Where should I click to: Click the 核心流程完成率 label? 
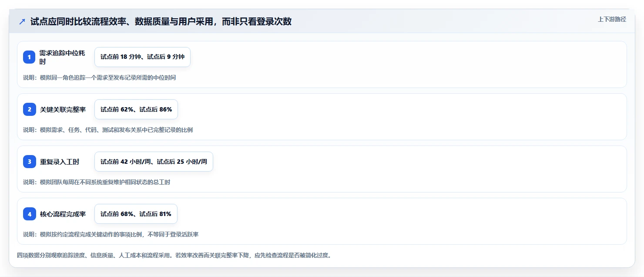[x=63, y=214]
